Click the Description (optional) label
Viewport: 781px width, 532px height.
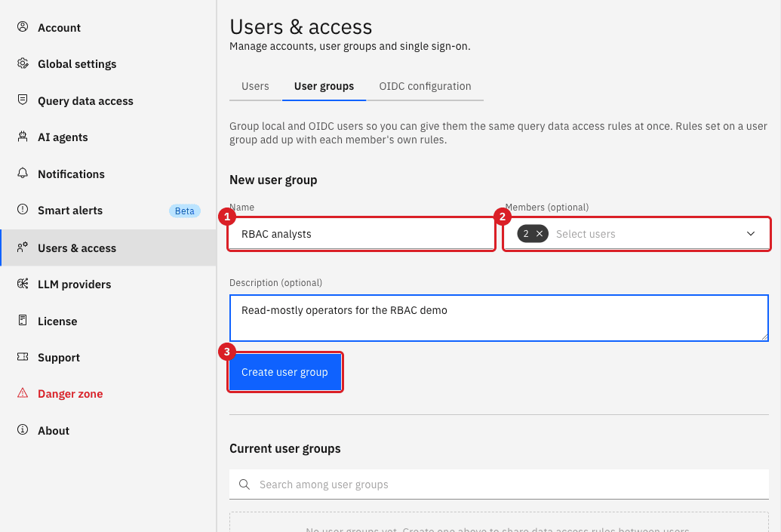pos(276,282)
